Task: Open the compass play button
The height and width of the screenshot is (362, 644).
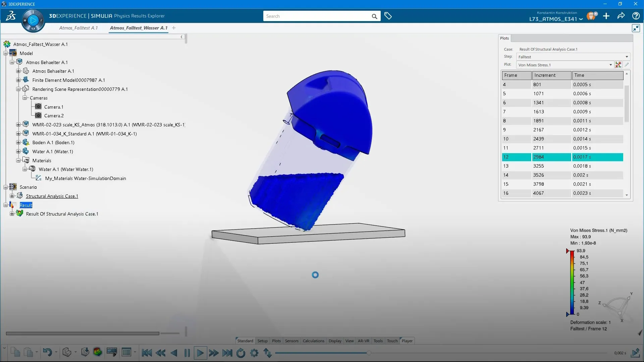Action: pyautogui.click(x=33, y=20)
